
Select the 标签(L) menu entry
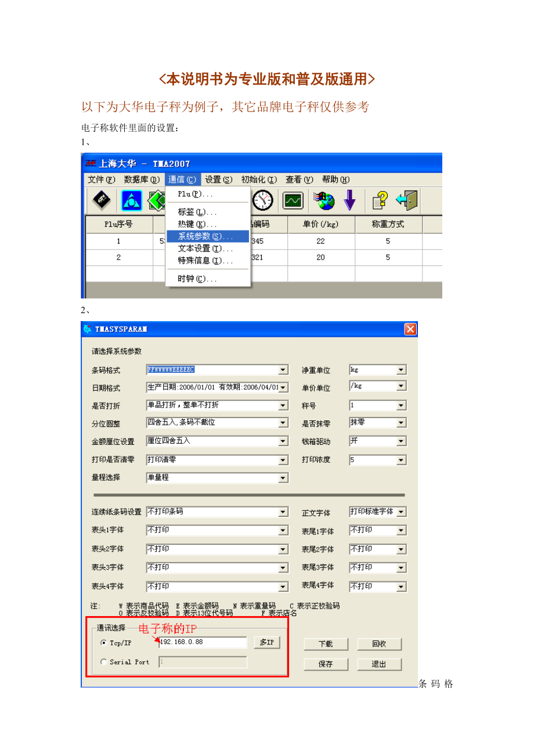point(197,213)
